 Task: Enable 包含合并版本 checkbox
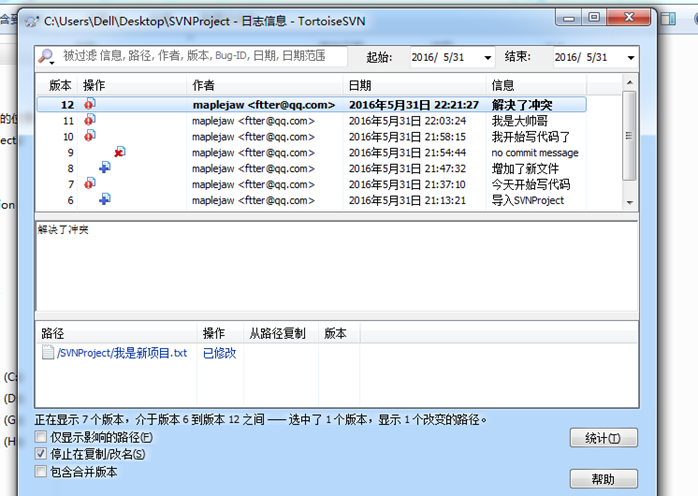(x=41, y=471)
